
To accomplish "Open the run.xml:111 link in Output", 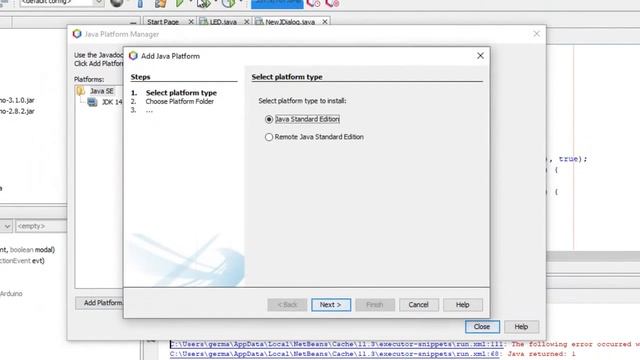I will 336,344.
